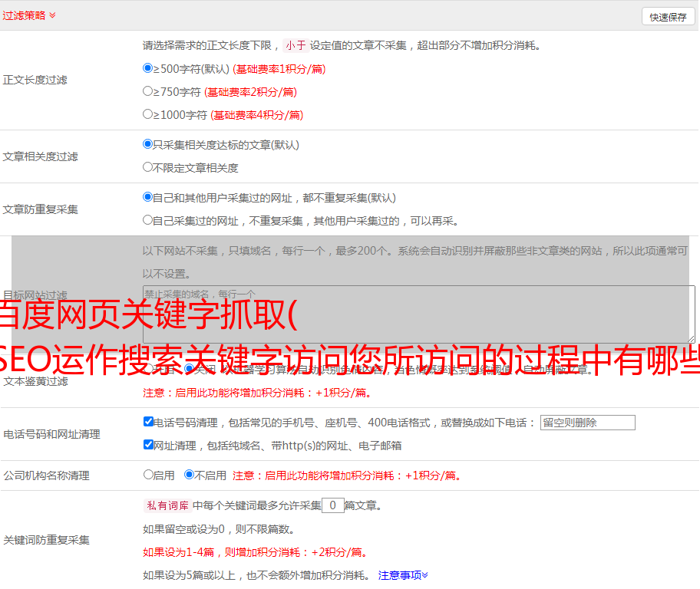Expand the 注意事项 dropdown link
700x589 pixels.
[403, 575]
